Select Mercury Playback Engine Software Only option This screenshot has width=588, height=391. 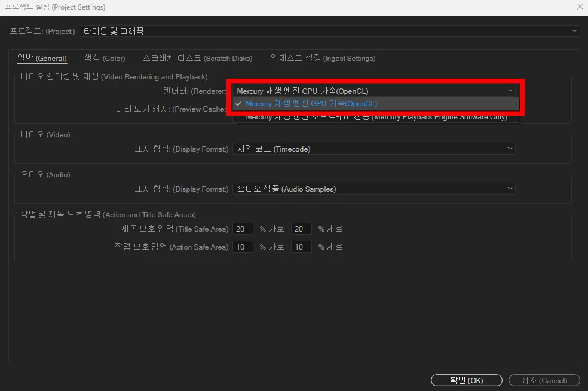(376, 117)
